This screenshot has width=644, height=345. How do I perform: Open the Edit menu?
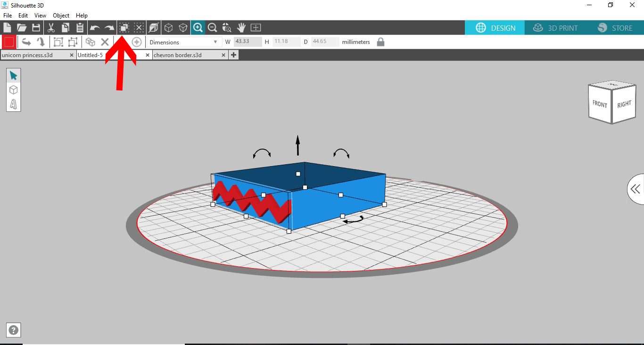pos(23,16)
